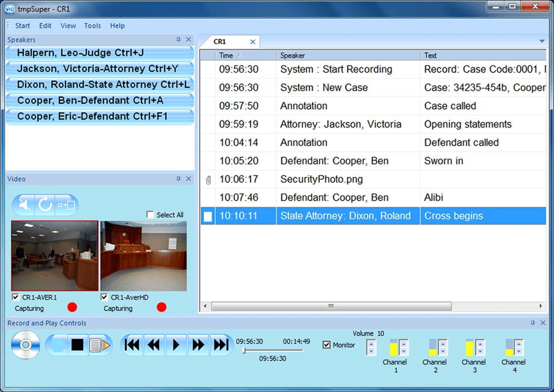Select speaker Halpern, Leo-Judge

[x=100, y=53]
